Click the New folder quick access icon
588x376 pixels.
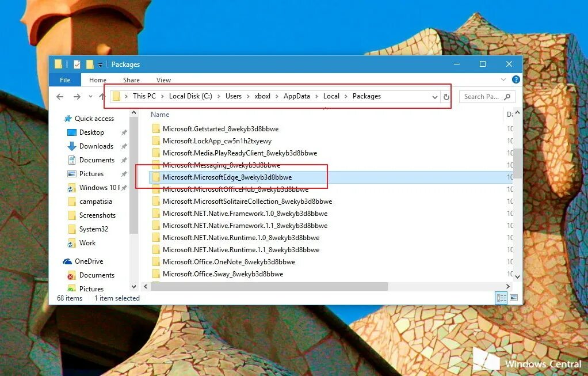[x=90, y=64]
